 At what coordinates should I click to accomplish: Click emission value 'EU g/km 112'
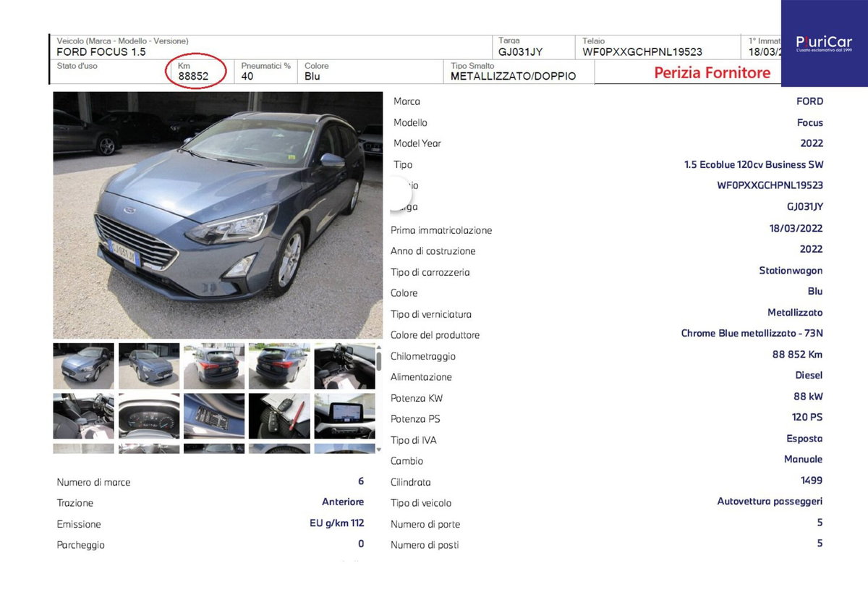[x=336, y=523]
